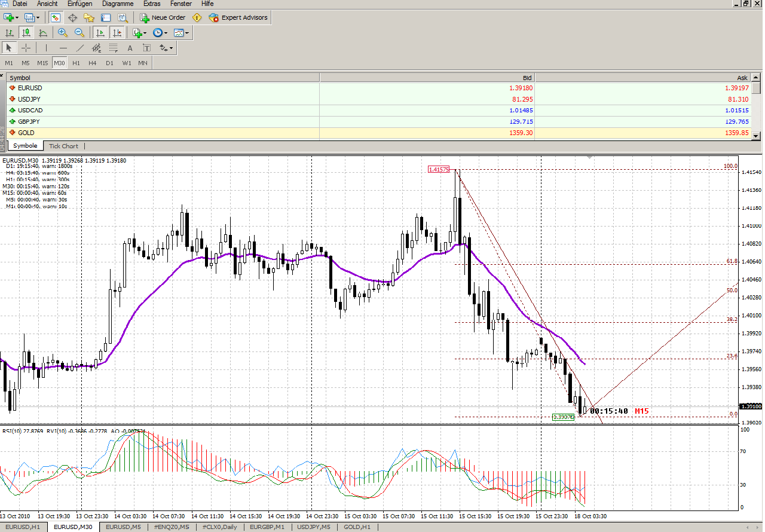Open the Datei menu
The height and width of the screenshot is (532, 765).
tap(20, 4)
